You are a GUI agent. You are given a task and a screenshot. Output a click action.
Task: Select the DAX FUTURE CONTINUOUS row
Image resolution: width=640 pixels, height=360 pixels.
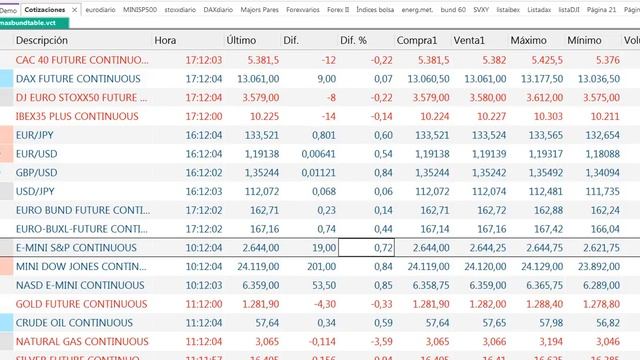320,79
